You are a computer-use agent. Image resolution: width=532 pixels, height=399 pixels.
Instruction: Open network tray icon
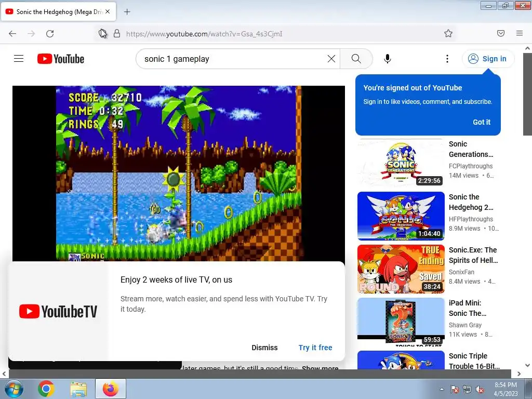click(467, 389)
